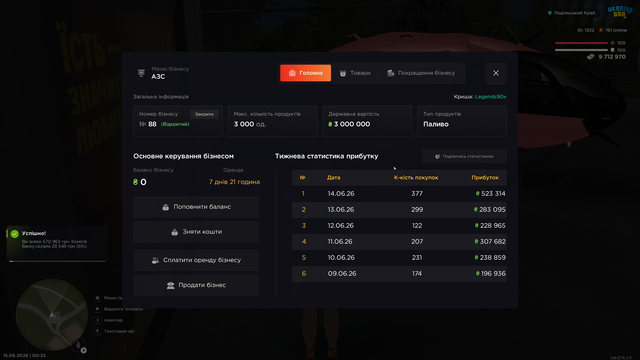
Task: Click profit value 283 095
Action: pyautogui.click(x=492, y=209)
